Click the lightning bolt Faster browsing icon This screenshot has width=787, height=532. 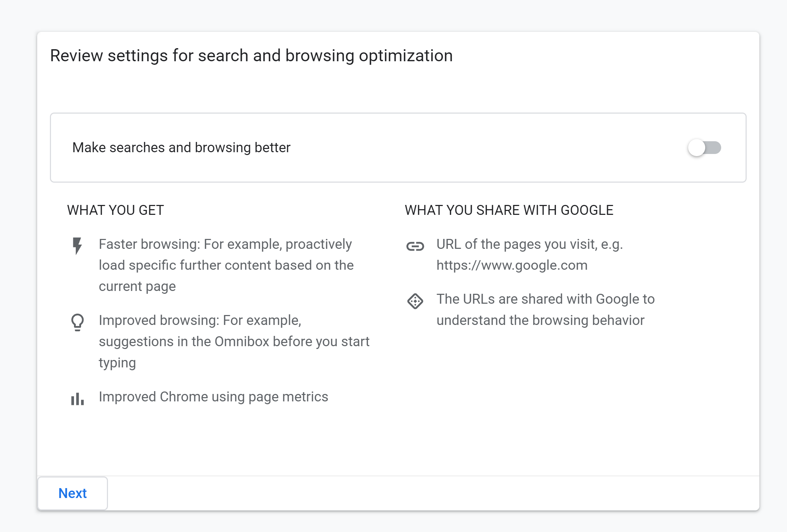[x=77, y=246]
